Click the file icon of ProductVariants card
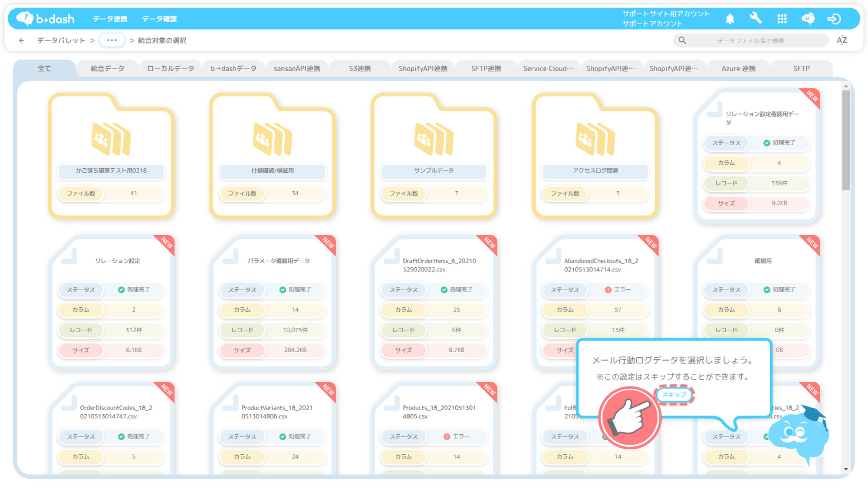 point(230,403)
